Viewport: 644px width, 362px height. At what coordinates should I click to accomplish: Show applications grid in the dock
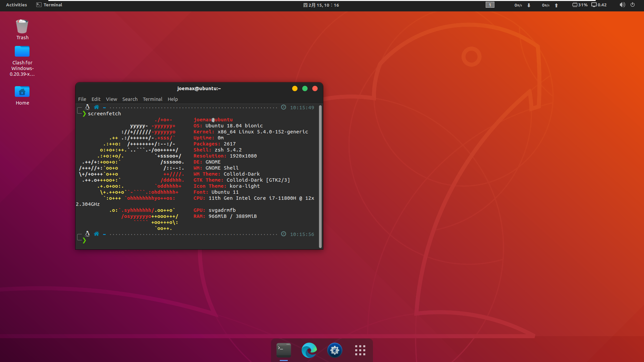(x=360, y=350)
